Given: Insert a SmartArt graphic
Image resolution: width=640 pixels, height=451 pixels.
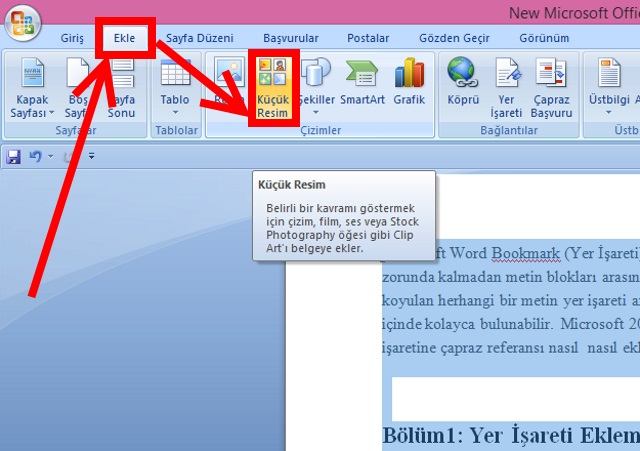Looking at the screenshot, I should pyautogui.click(x=362, y=82).
